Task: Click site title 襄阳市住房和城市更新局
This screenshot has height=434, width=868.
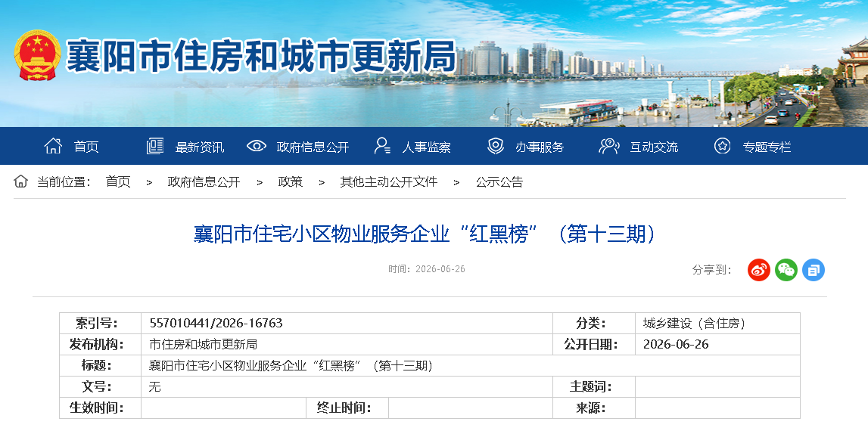Action: tap(261, 57)
